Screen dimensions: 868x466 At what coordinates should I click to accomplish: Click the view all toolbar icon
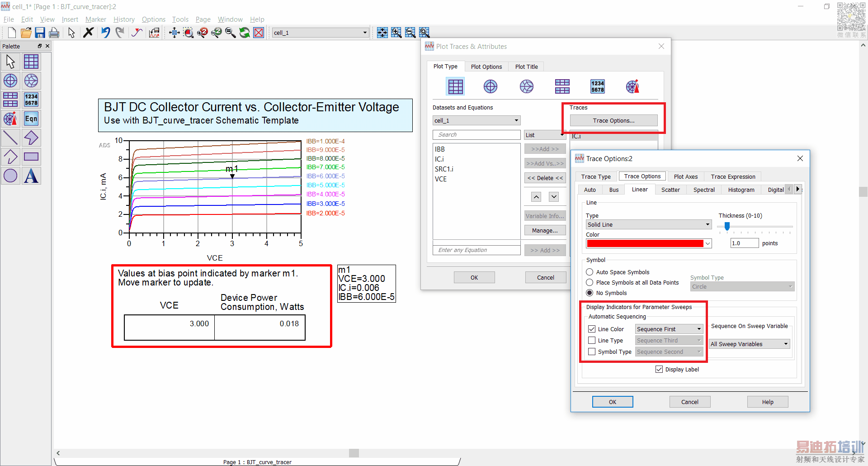pos(175,33)
